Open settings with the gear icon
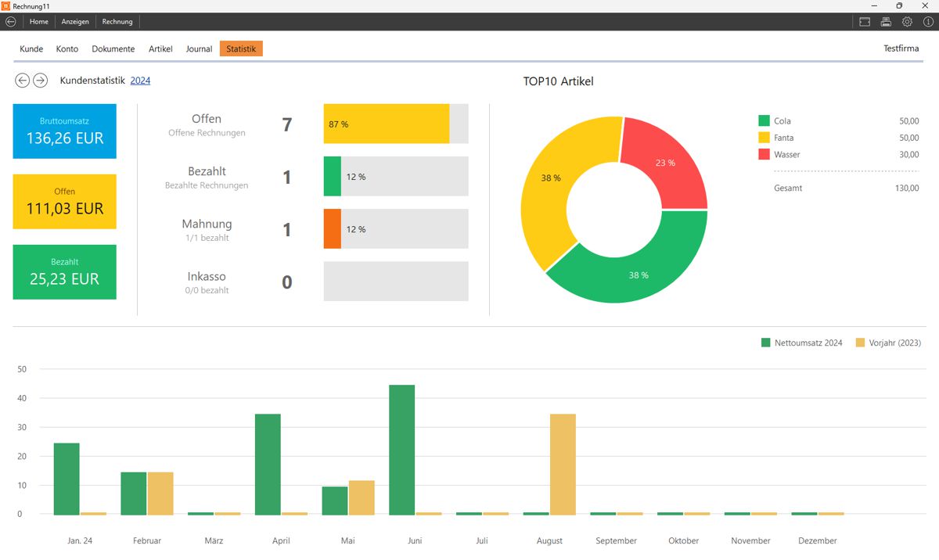 coord(907,22)
